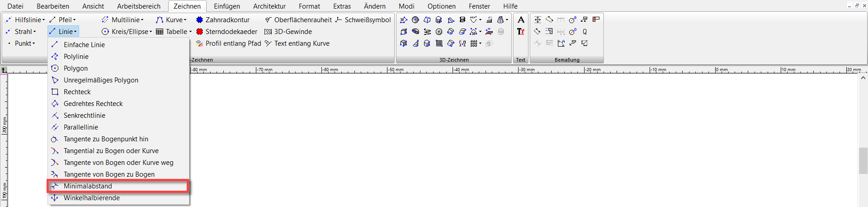Choose the Tf formatted text tool
868x207 pixels.
pyautogui.click(x=521, y=31)
